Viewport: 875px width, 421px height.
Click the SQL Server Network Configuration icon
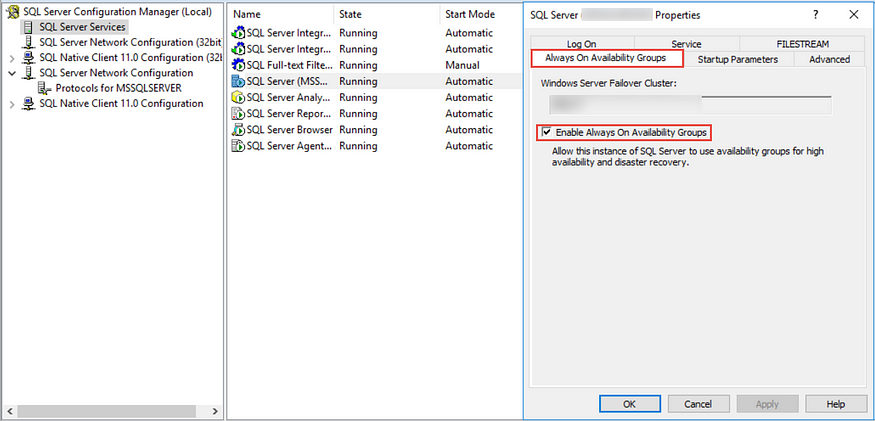[x=29, y=73]
